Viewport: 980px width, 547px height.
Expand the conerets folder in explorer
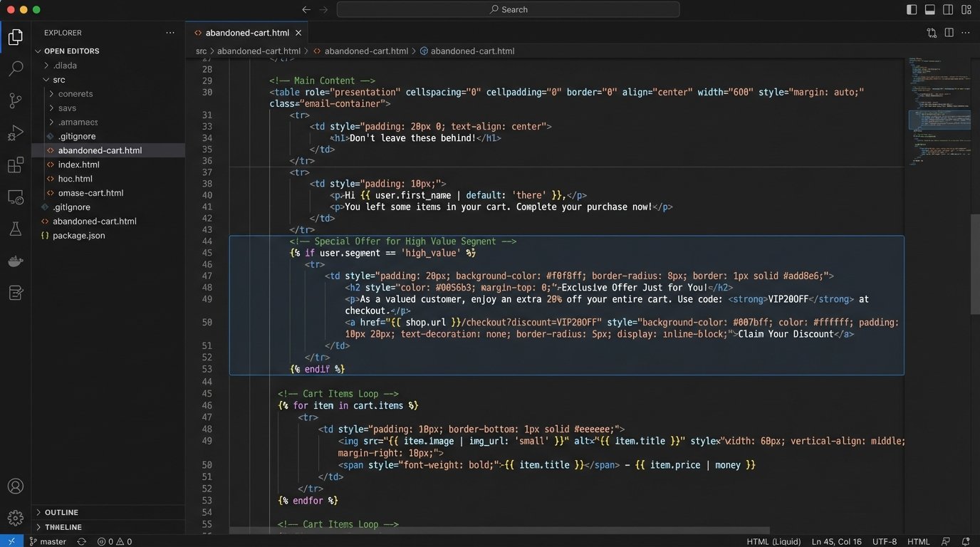(75, 94)
